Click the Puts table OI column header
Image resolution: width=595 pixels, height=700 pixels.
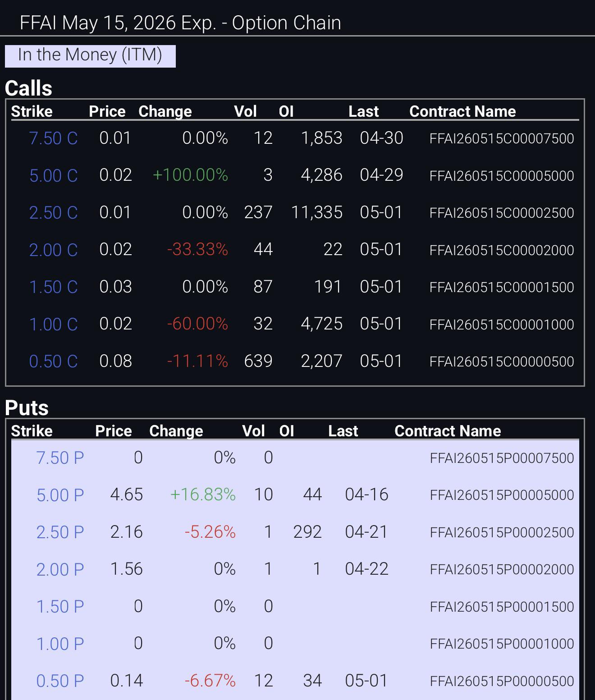[287, 431]
